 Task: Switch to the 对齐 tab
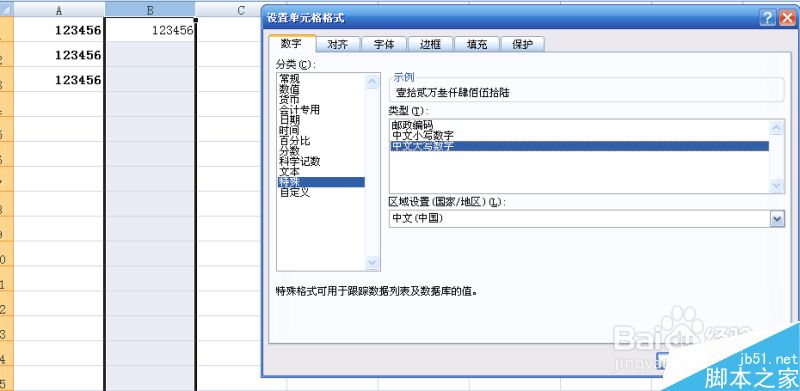338,44
